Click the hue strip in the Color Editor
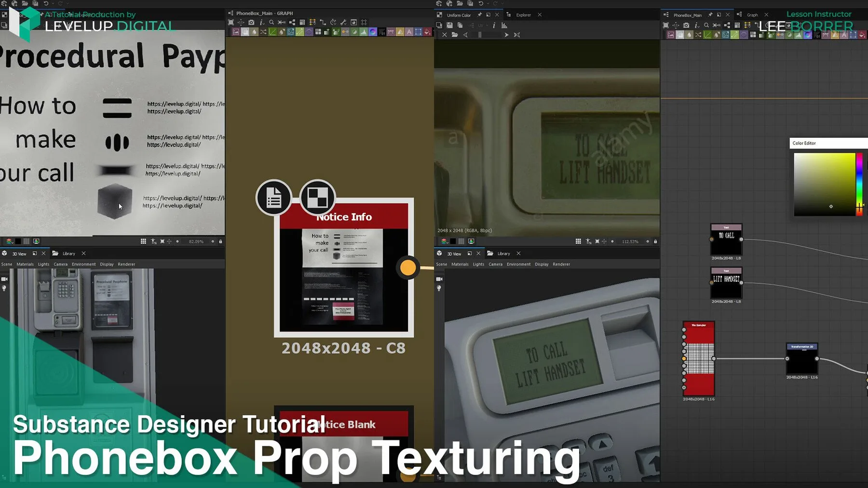Viewport: 868px width, 488px height. pyautogui.click(x=859, y=185)
